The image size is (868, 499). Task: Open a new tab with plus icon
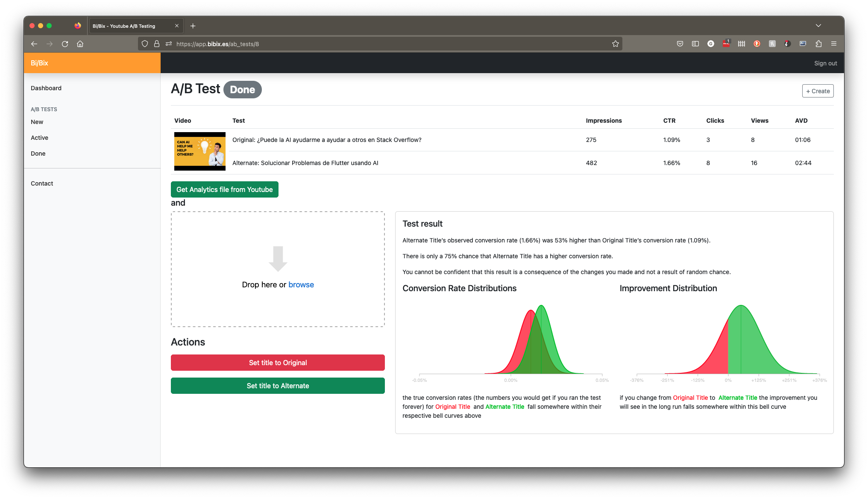point(193,26)
